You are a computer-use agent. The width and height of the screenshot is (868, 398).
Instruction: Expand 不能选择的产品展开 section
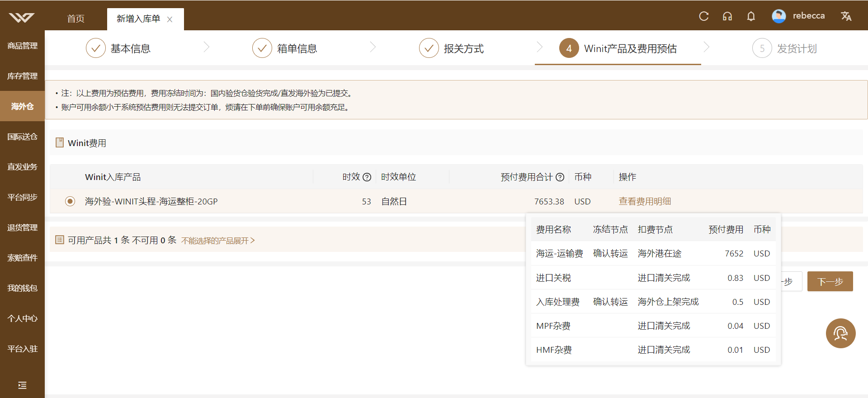click(218, 241)
